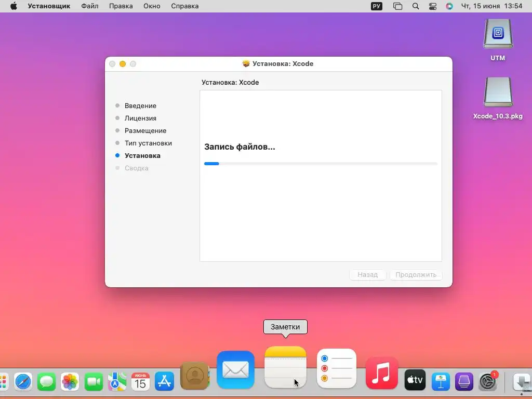
Task: Open Contacts app in dock
Action: click(195, 376)
